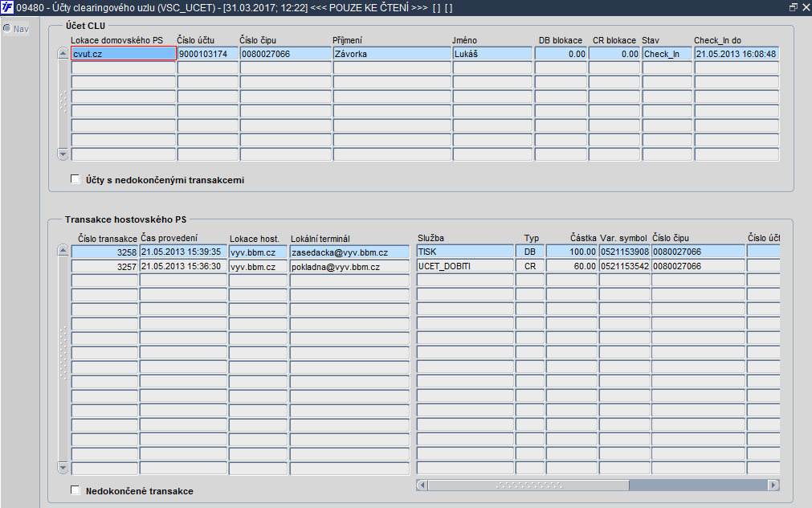Image resolution: width=812 pixels, height=508 pixels.
Task: Select transaction number 3257
Action: coord(104,266)
